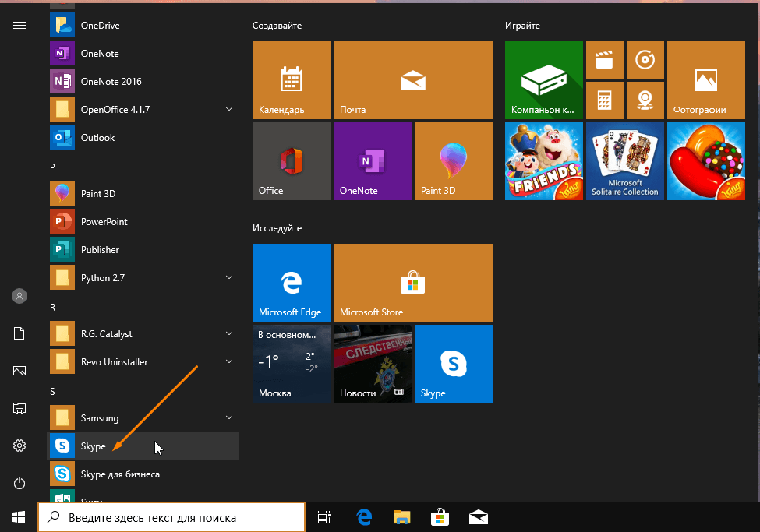Open Settings gear in Start sidebar

coord(19,446)
